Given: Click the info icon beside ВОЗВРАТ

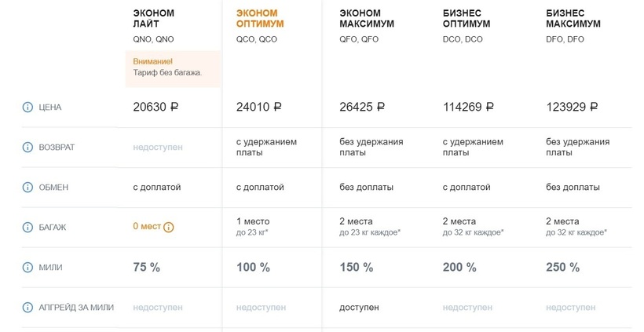Looking at the screenshot, I should click(x=27, y=147).
